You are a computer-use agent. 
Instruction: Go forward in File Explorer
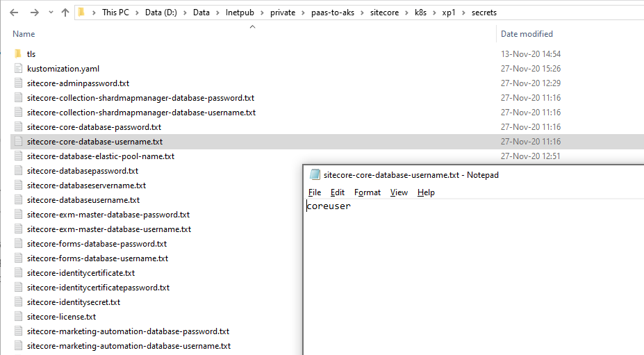coord(35,13)
